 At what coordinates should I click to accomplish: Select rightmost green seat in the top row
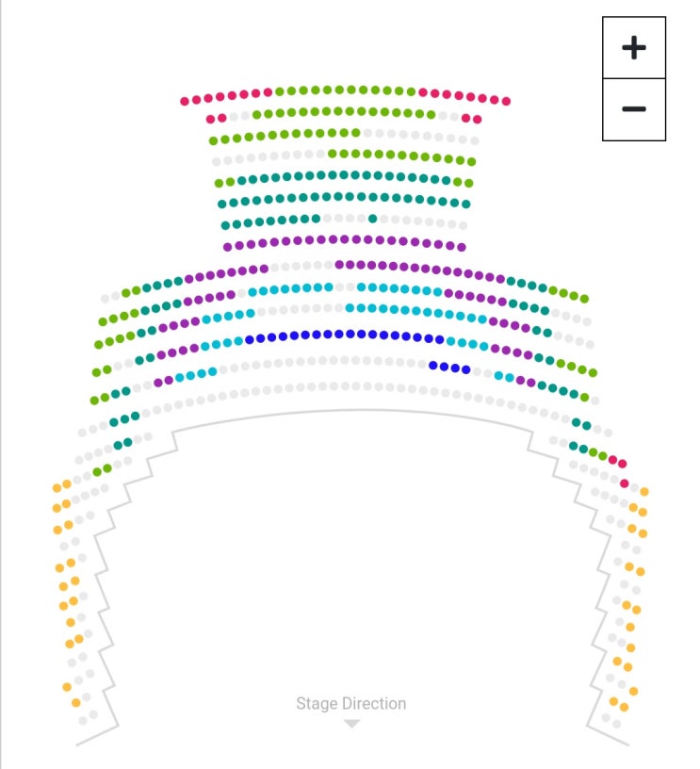411,91
